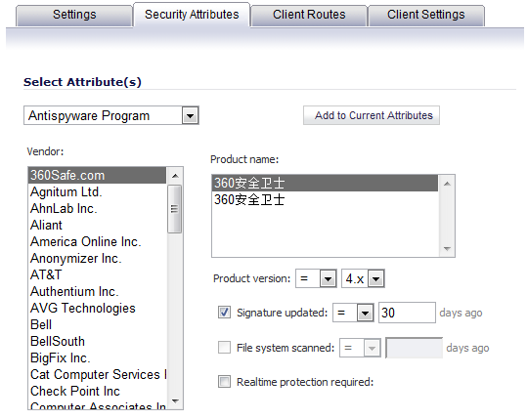Image resolution: width=528 pixels, height=420 pixels.
Task: Enable Realtime protection required checkbox
Action: [224, 382]
